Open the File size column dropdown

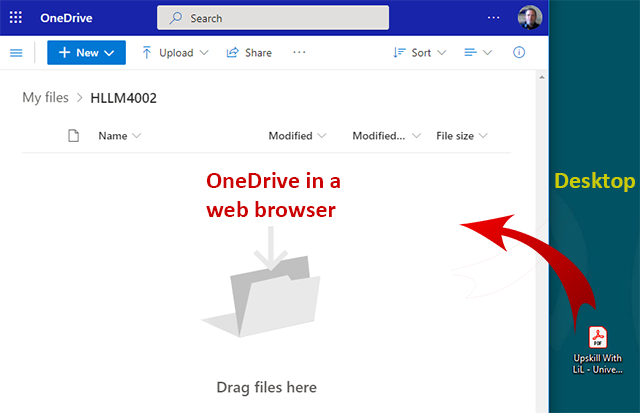point(462,136)
